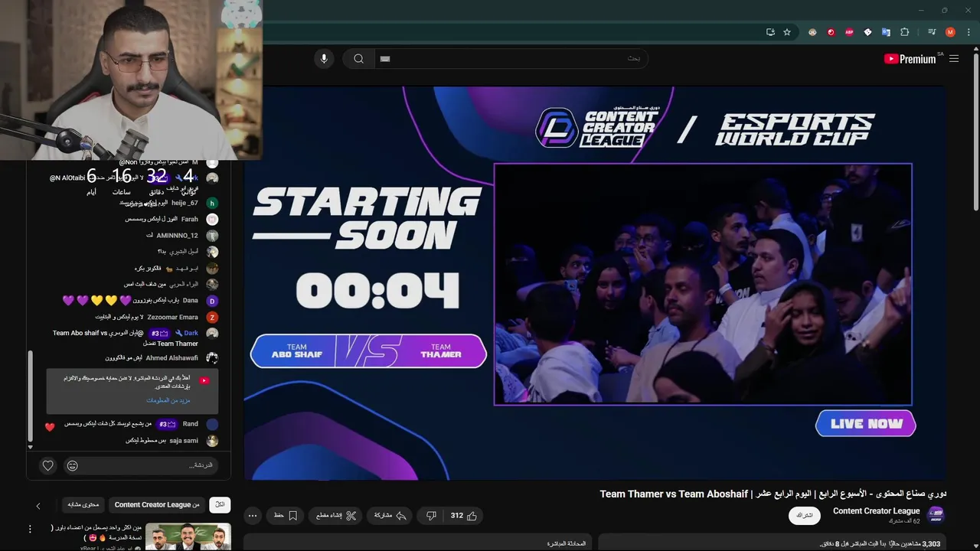This screenshot has width=980, height=551.
Task: Click the page scrollbar down arrow
Action: tap(975, 546)
